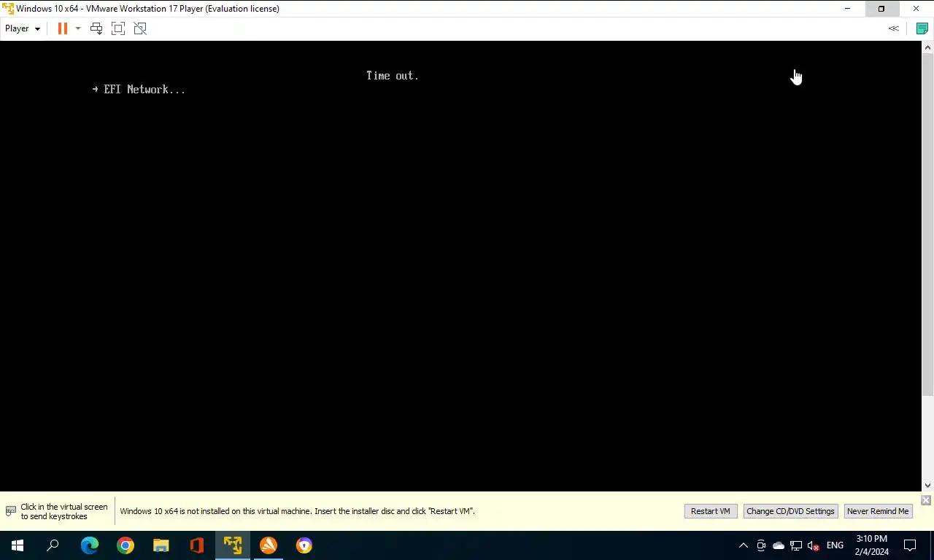
Task: Dismiss the yellow notification bar
Action: pos(926,500)
